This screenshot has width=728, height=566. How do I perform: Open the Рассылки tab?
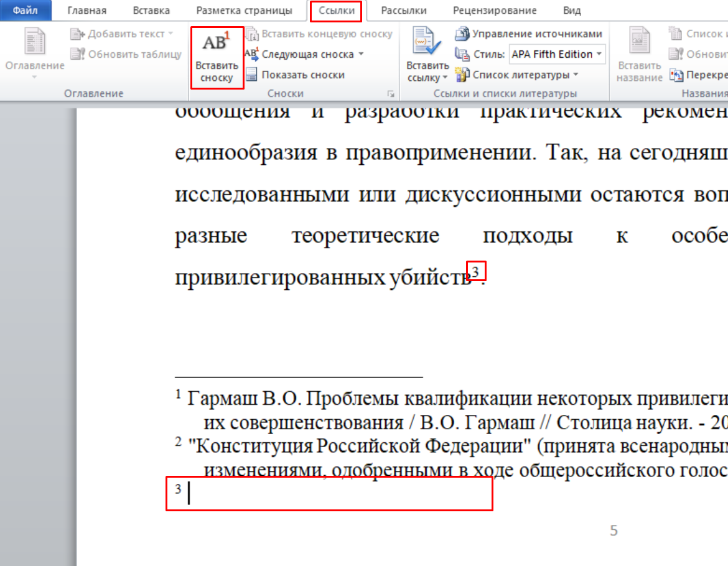(403, 10)
